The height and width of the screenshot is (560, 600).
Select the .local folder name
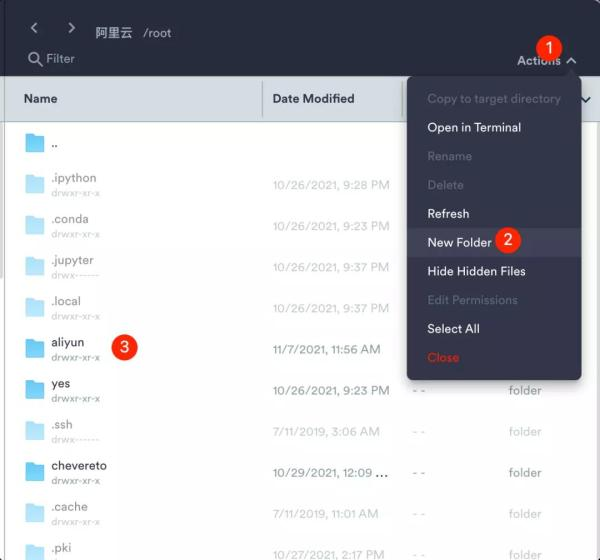(66, 301)
